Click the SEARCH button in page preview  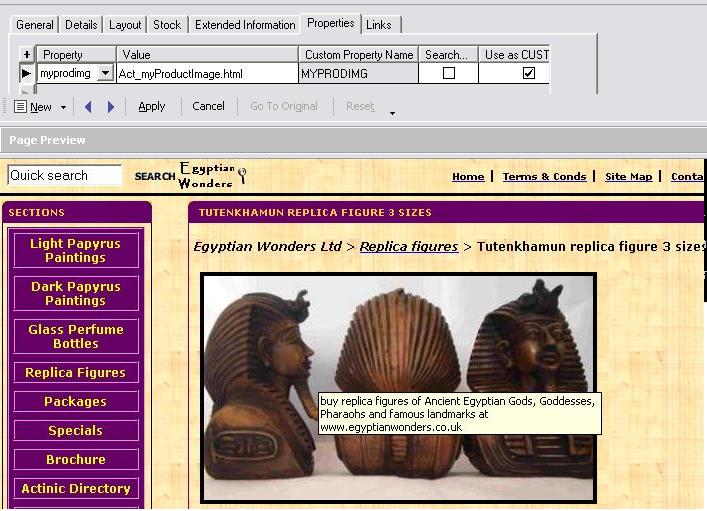[155, 176]
